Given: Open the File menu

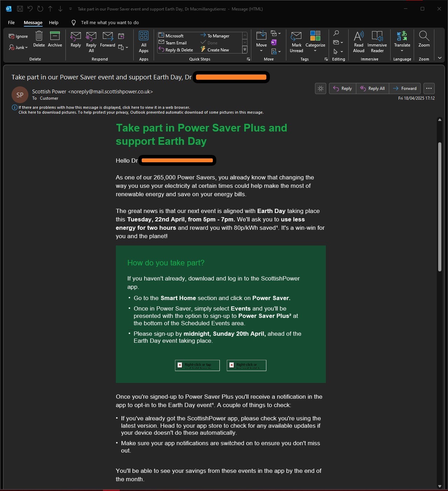Looking at the screenshot, I should (11, 22).
